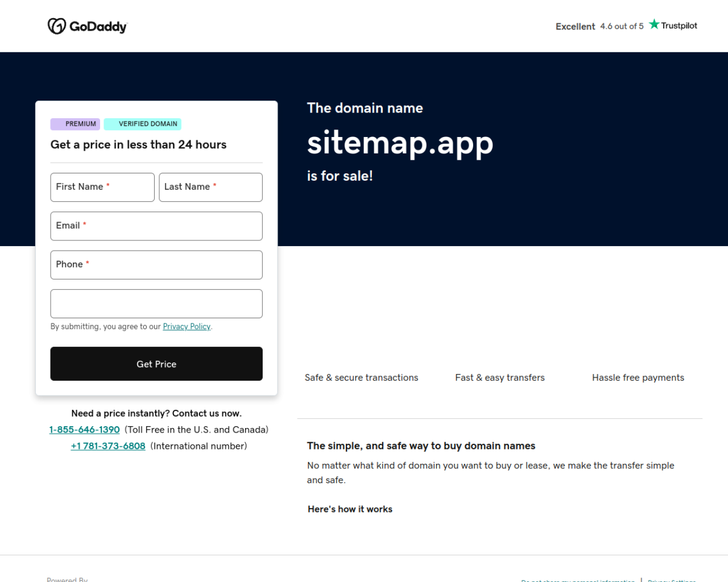Screen dimensions: 728x582
Task: Click the Trustpilot star logo
Action: [673, 25]
